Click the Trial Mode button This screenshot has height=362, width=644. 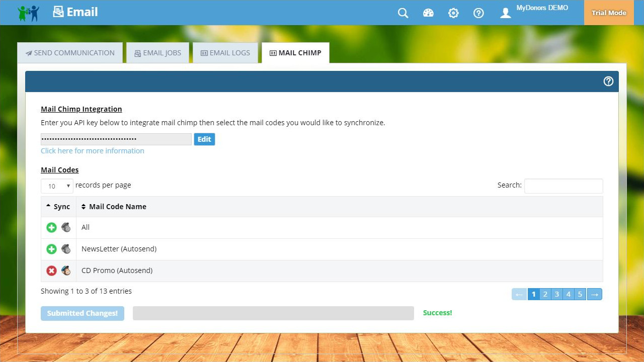coord(609,13)
